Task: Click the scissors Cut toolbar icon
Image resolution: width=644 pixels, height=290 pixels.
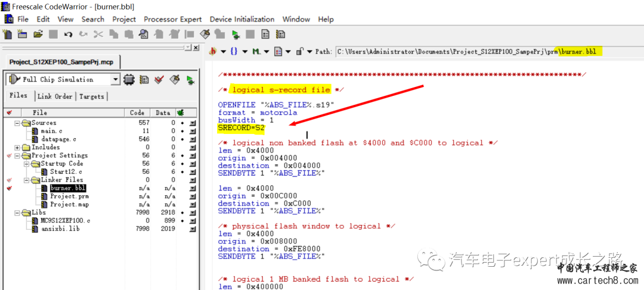Action: 98,34
